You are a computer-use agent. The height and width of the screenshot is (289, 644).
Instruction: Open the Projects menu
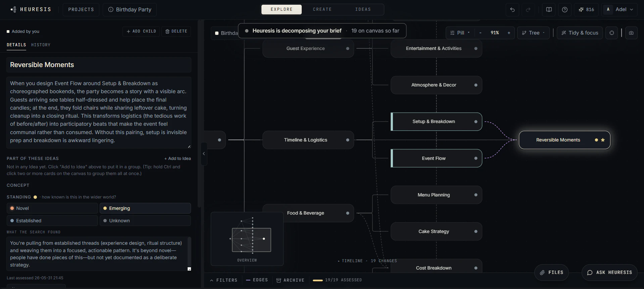(x=81, y=9)
